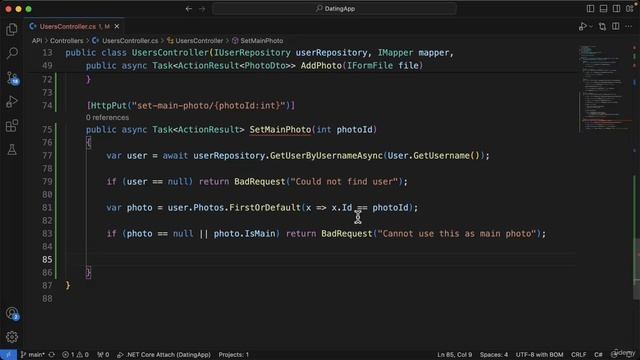This screenshot has width=640, height=360.
Task: Click CRLF end-of-line selector
Action: (579, 355)
